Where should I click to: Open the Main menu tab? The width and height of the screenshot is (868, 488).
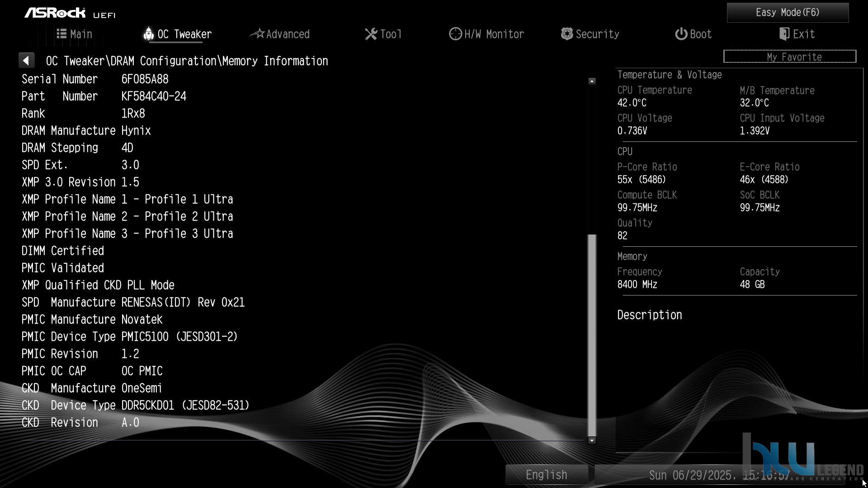pos(75,34)
